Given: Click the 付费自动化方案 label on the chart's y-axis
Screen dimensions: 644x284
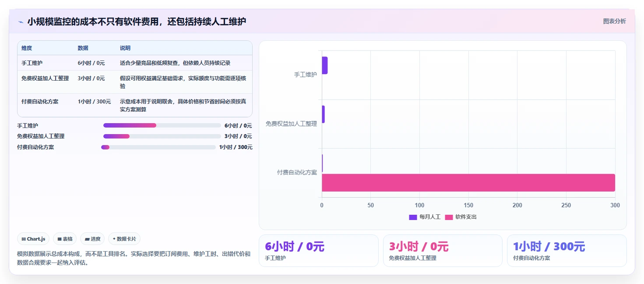Looking at the screenshot, I should [297, 173].
